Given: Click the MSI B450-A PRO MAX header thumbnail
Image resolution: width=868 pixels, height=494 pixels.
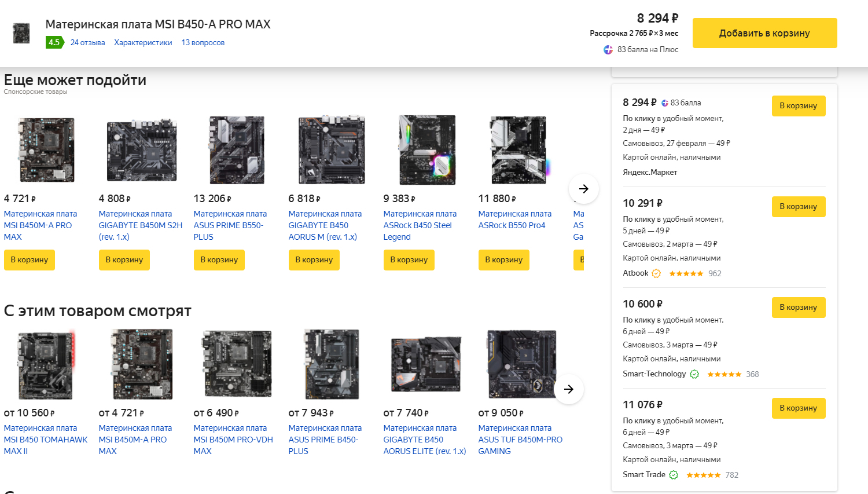Looking at the screenshot, I should (21, 33).
